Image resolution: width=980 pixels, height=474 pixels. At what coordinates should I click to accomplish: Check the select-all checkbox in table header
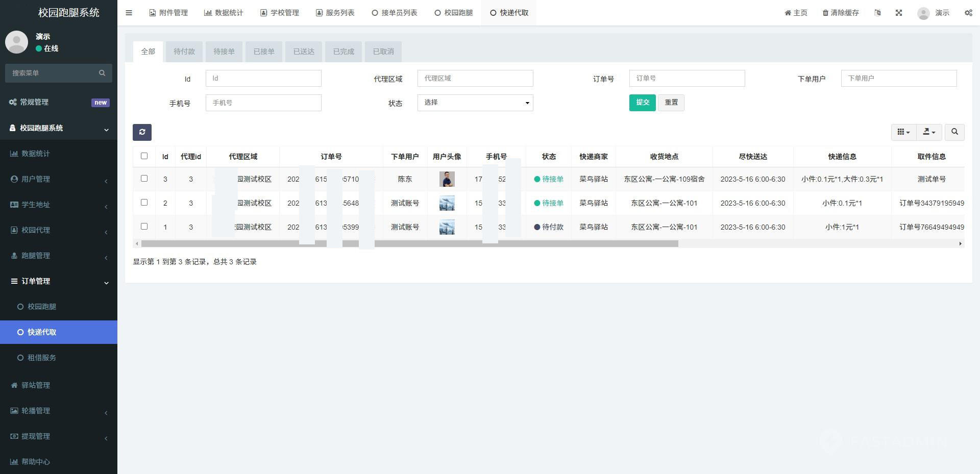click(x=144, y=156)
